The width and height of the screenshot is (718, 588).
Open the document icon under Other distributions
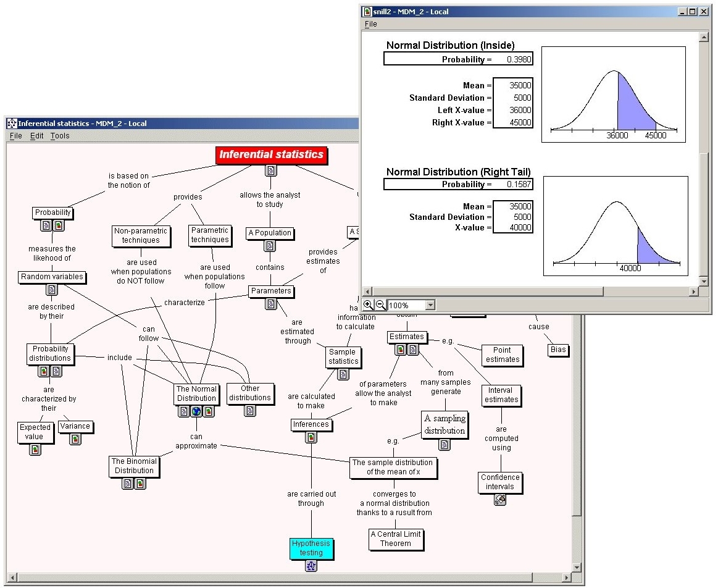coord(250,411)
